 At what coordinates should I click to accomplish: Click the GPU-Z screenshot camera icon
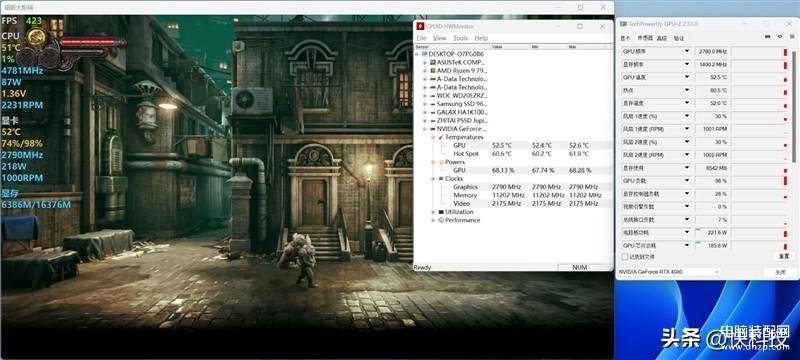point(768,37)
